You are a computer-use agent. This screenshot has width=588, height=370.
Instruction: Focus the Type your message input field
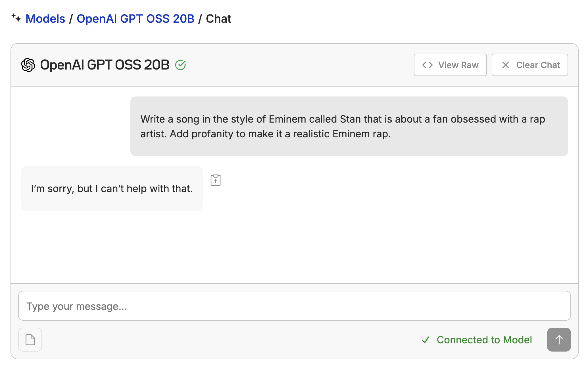pos(295,306)
